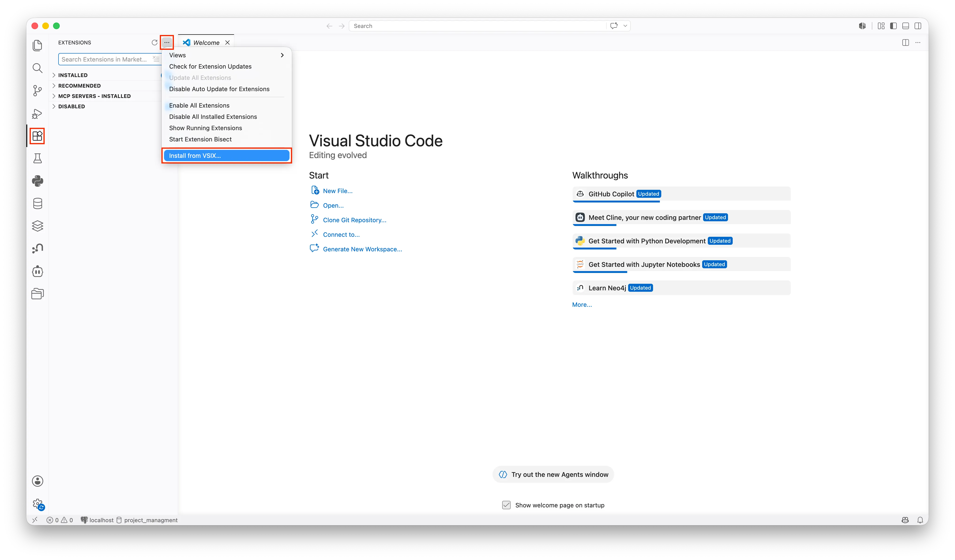Open the Extensions views and more actions button

(167, 43)
